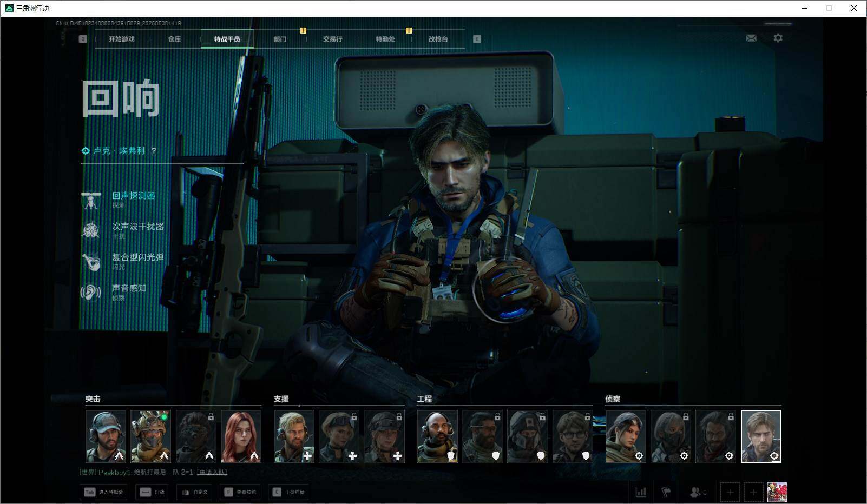
Task: Open the 部门 tab
Action: coord(280,39)
